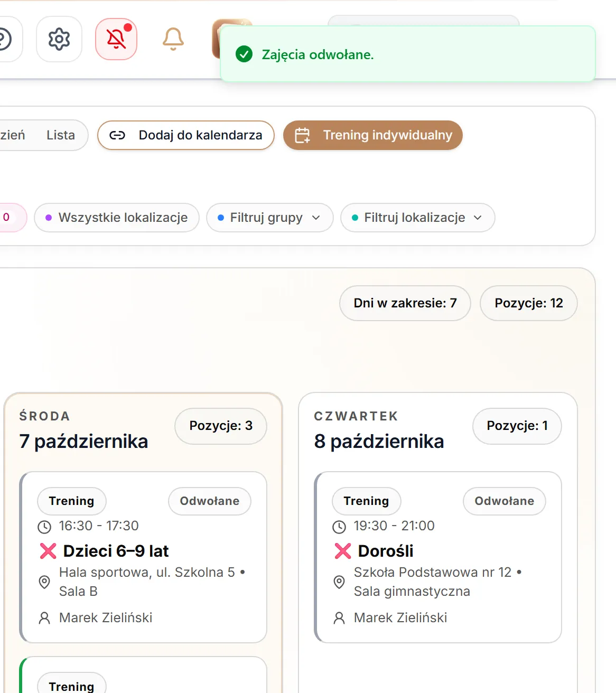Viewport: 616px width, 693px height.
Task: Click the clock icon beside 16:30 - 17:30
Action: click(x=44, y=527)
